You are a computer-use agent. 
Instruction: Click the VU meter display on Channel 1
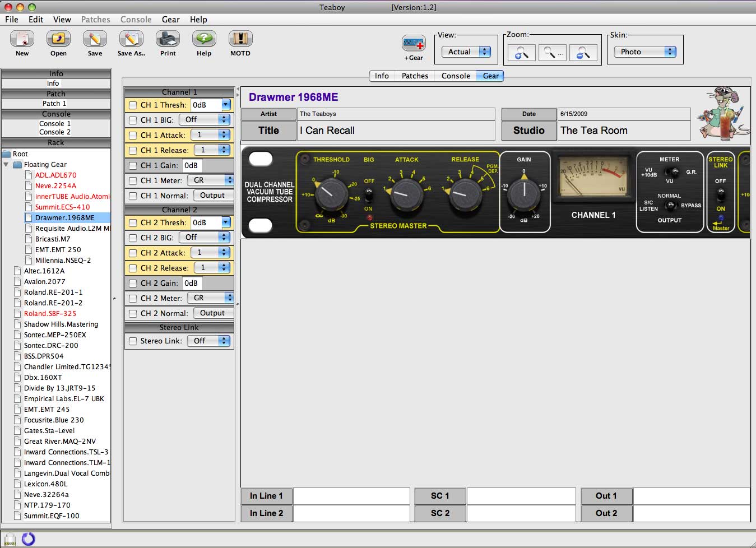coord(593,177)
